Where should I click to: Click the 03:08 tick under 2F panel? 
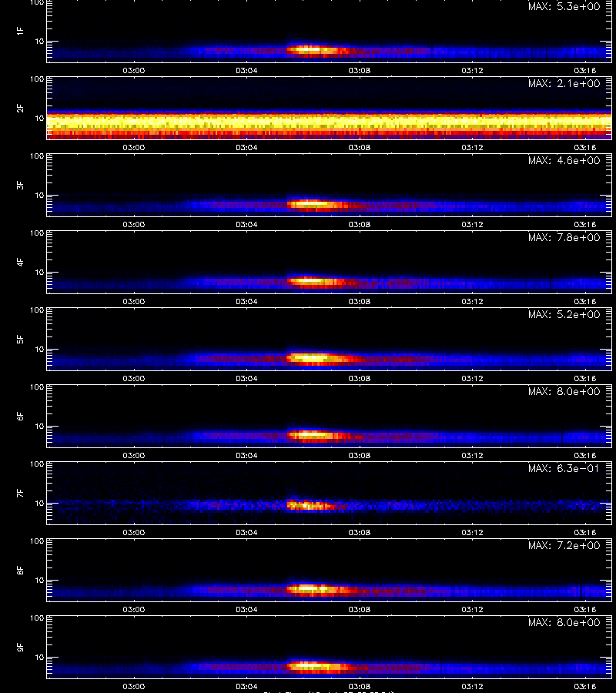click(x=360, y=148)
